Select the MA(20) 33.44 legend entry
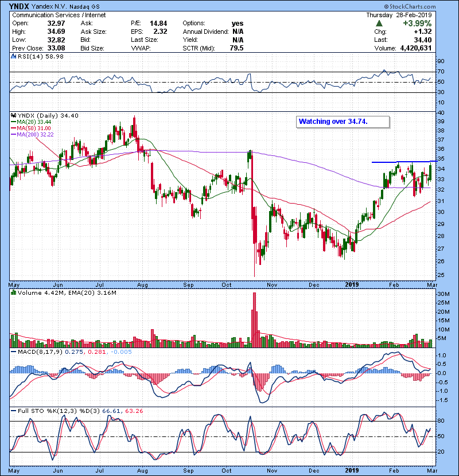The image size is (459, 476). pos(31,122)
